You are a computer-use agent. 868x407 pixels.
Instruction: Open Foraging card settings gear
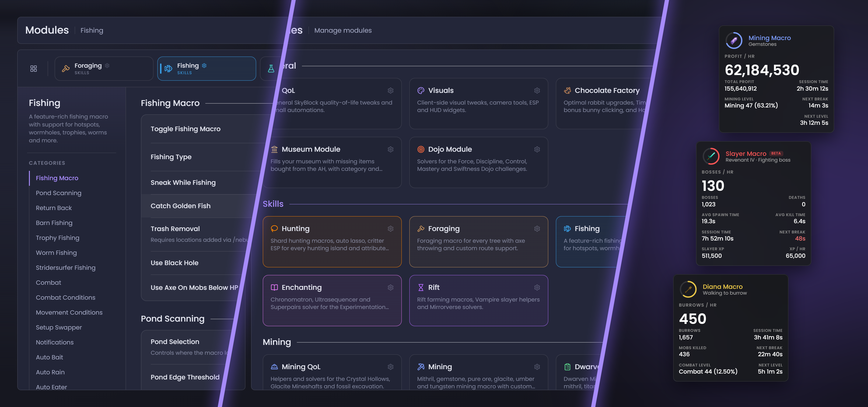(537, 229)
